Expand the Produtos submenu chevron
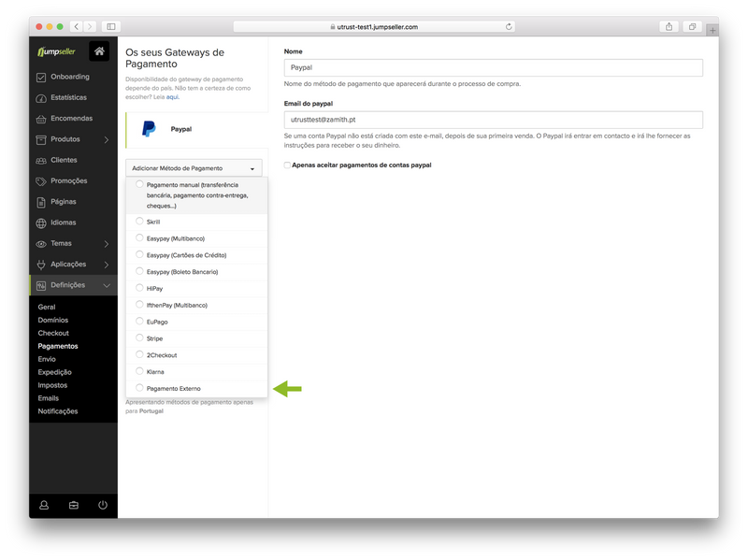Image resolution: width=748 pixels, height=560 pixels. click(x=107, y=139)
